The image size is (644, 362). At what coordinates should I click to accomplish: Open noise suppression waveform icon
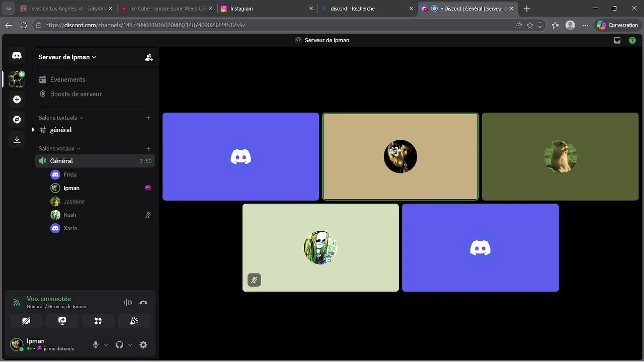128,303
